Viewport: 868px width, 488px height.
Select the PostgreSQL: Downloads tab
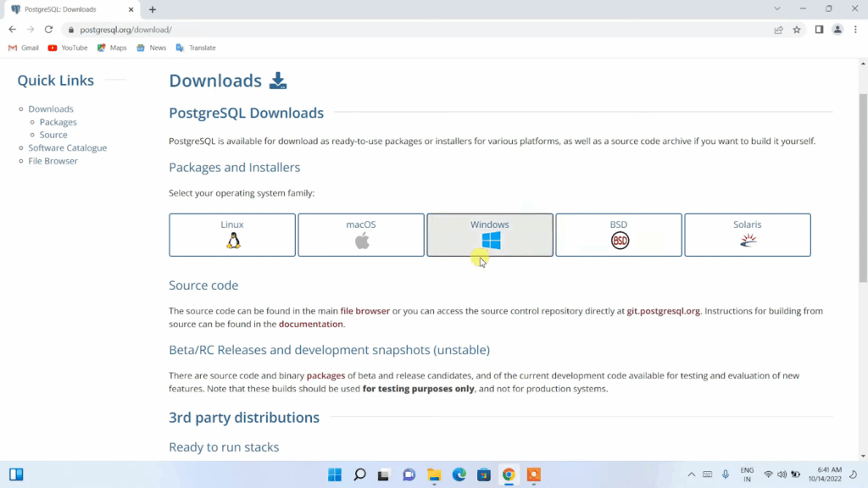(x=72, y=9)
